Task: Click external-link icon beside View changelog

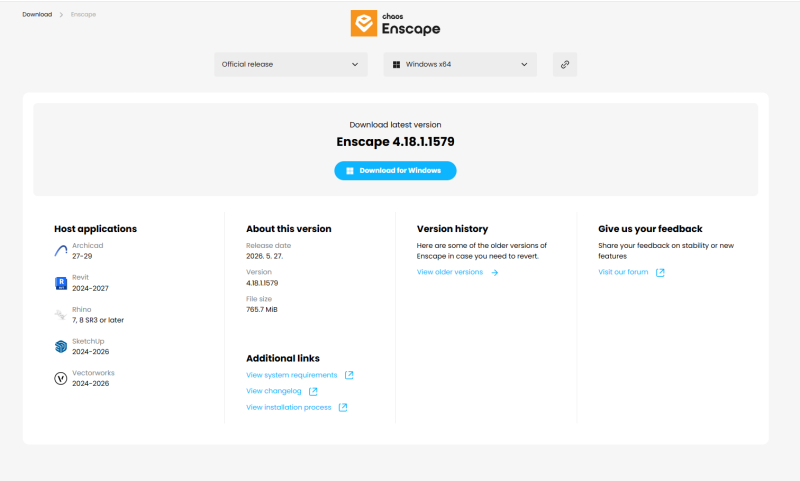Action: pos(313,391)
